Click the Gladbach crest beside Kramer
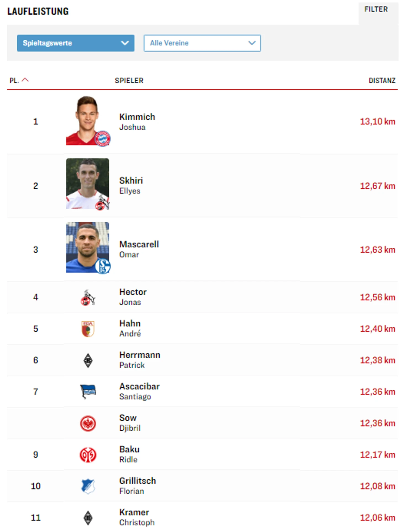 coord(88,518)
